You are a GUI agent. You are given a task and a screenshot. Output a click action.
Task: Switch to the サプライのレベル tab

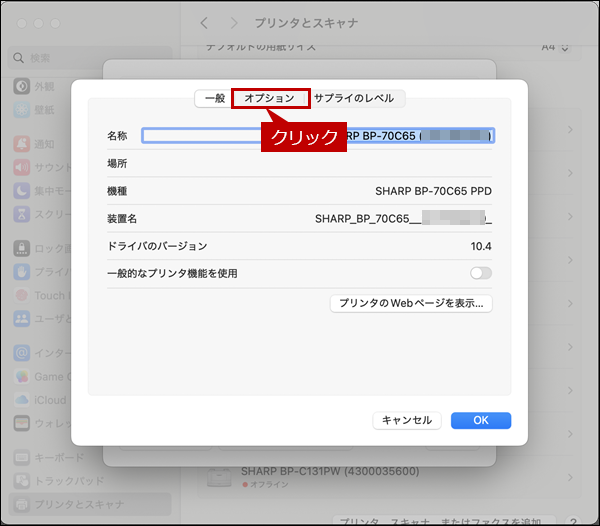(x=354, y=98)
